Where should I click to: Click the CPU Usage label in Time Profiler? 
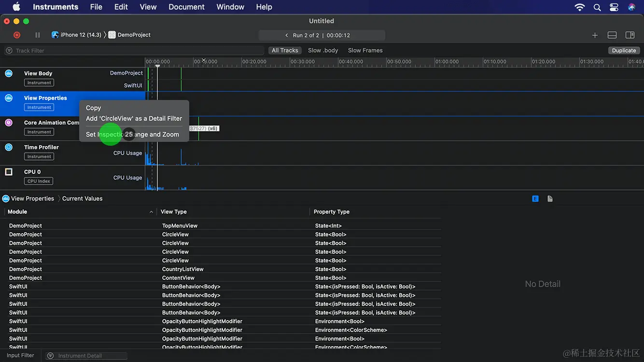[128, 153]
